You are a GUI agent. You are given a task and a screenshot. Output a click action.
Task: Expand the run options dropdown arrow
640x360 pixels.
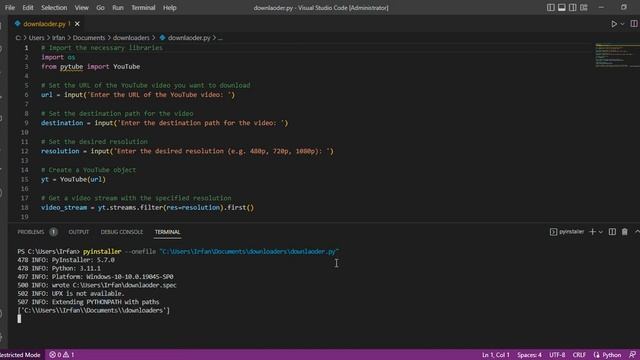pos(622,24)
